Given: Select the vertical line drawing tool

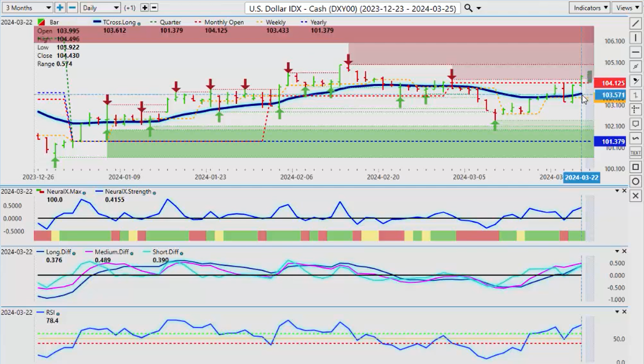Looking at the screenshot, I should click(x=635, y=38).
